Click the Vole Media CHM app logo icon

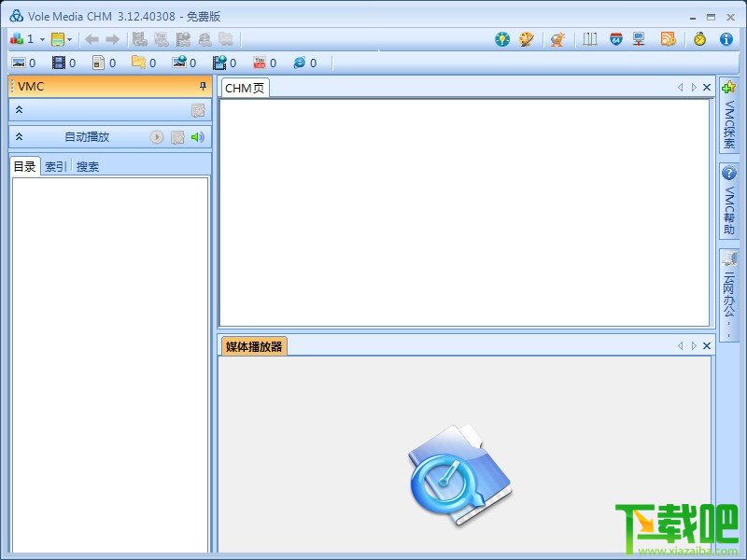(x=16, y=16)
